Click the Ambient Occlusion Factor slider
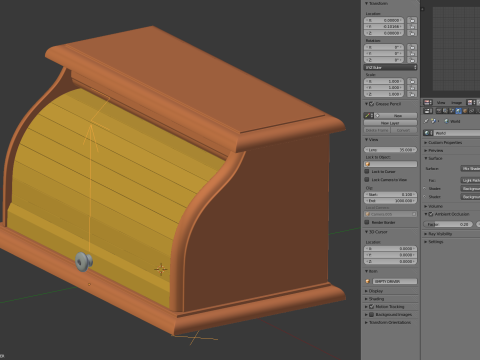Screen dimensions: 480x360 pyautogui.click(x=448, y=224)
